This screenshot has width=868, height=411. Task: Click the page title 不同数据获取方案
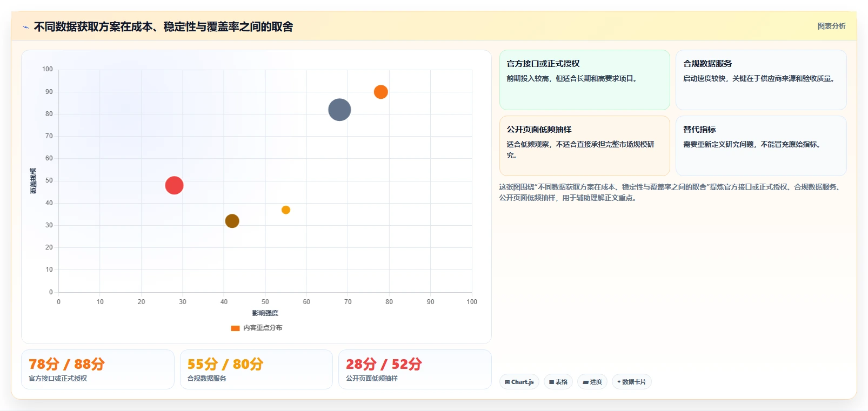163,27
